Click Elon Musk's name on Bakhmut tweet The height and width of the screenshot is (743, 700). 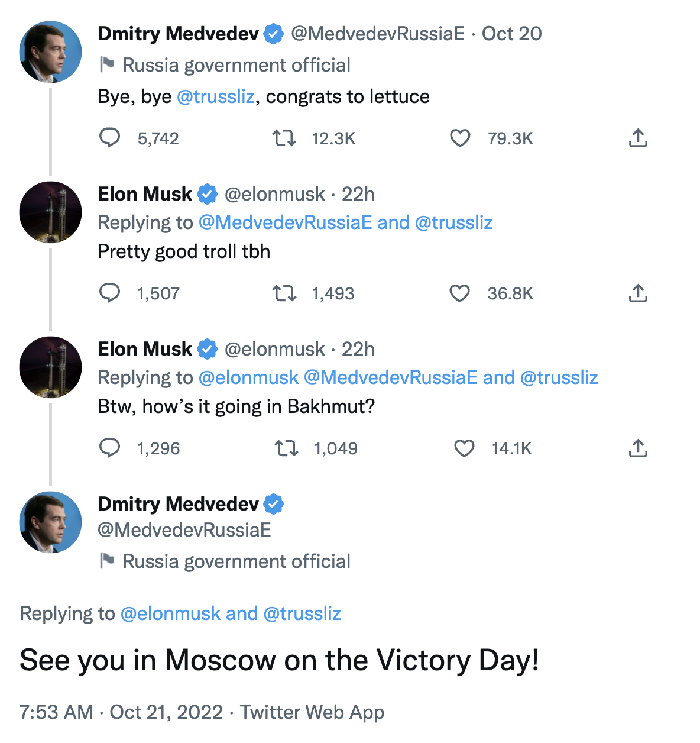click(145, 349)
